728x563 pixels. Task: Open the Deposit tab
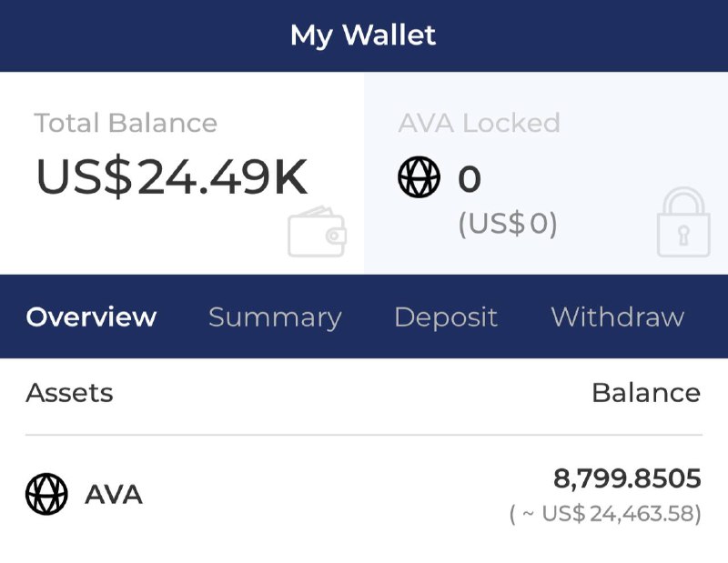pos(446,318)
